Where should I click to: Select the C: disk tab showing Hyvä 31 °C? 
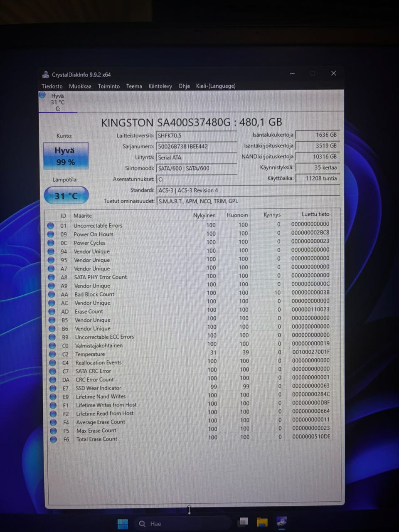(57, 102)
